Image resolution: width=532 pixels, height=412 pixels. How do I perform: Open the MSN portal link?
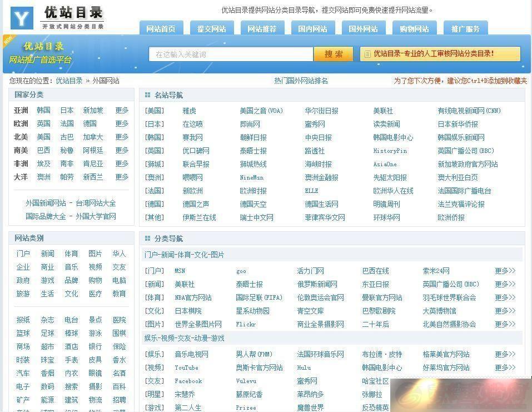click(x=180, y=271)
